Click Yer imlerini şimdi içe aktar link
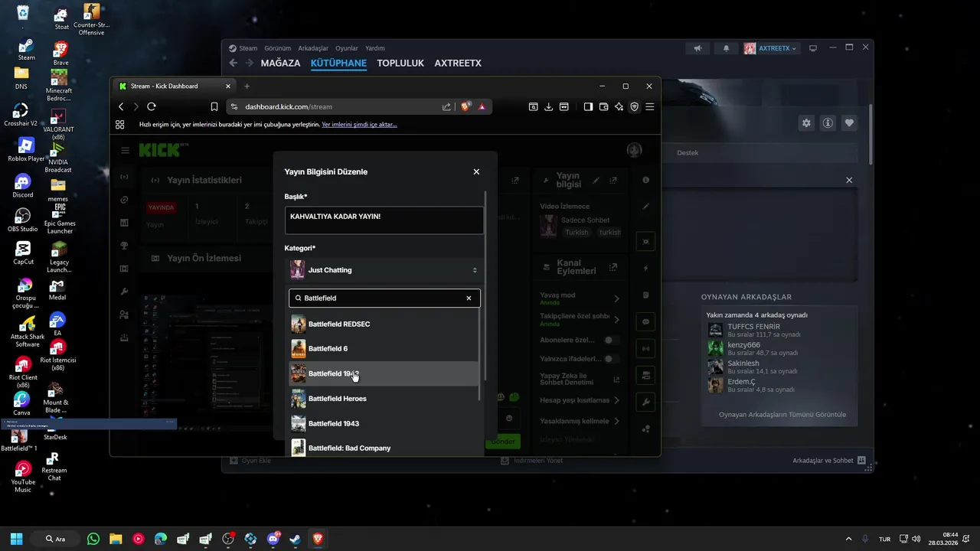 click(x=359, y=125)
